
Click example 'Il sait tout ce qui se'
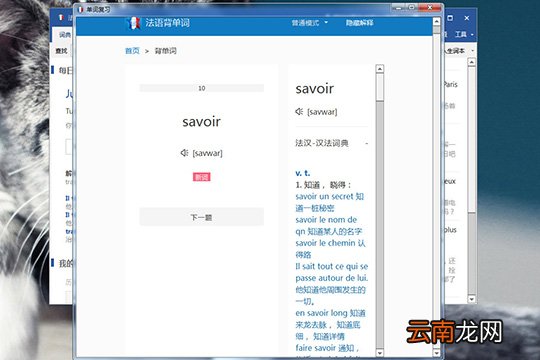pyautogui.click(x=332, y=266)
